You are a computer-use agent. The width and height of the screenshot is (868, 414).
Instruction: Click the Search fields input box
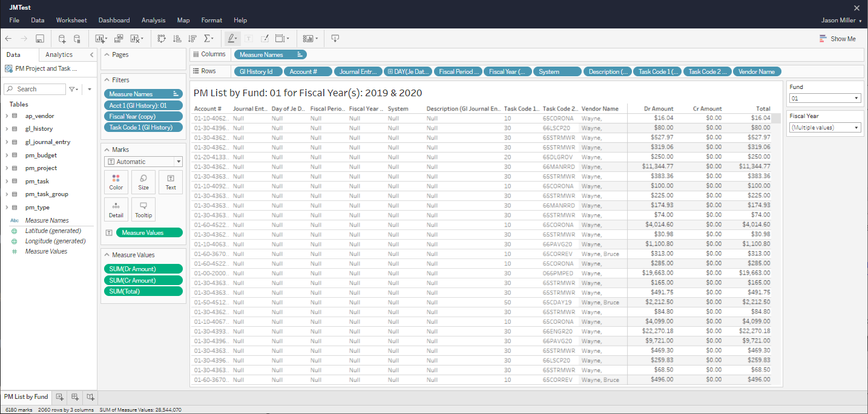coord(35,89)
